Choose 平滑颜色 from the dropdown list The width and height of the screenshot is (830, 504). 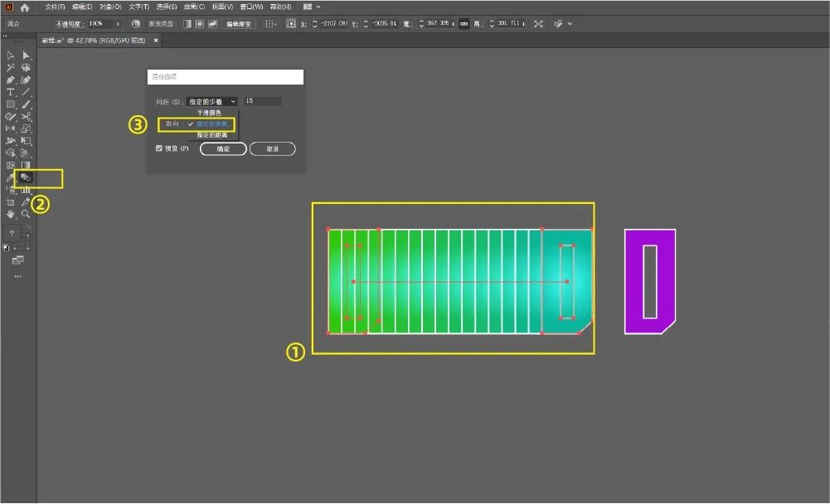(209, 112)
